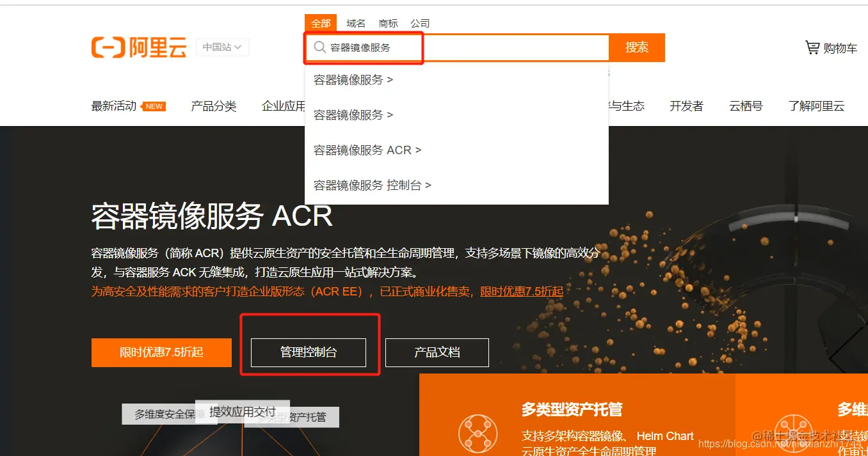868x456 pixels.
Task: Click the underlined 限时优惠7.5折起 link
Action: pyautogui.click(x=522, y=292)
